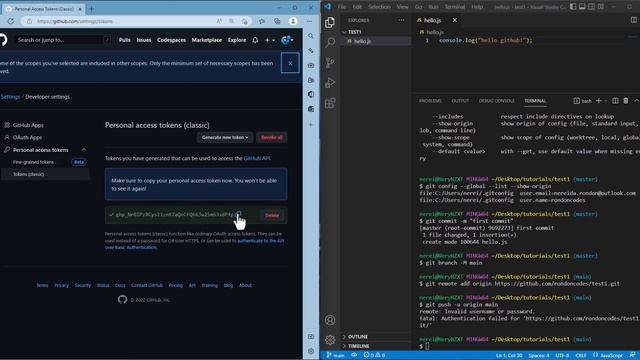Click the Revoke all button

(272, 138)
